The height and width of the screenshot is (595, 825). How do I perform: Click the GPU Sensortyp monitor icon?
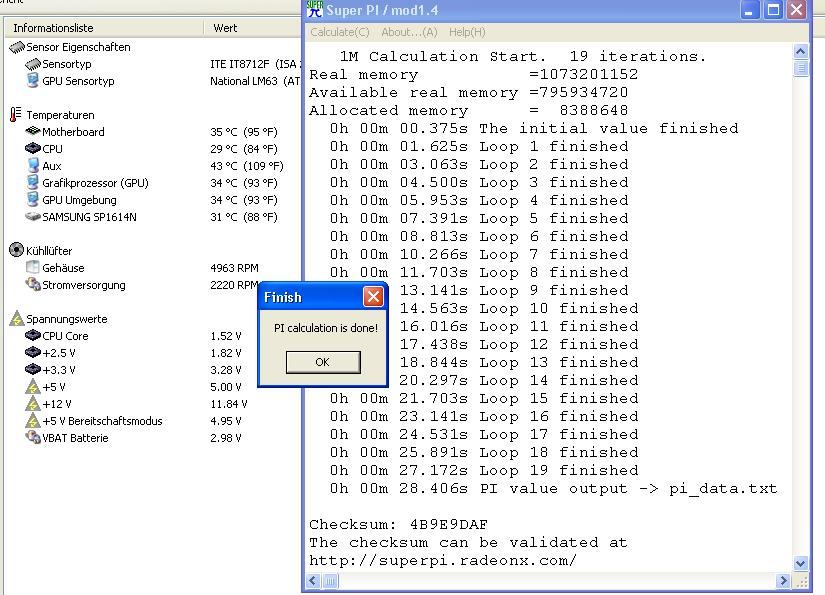coord(33,80)
